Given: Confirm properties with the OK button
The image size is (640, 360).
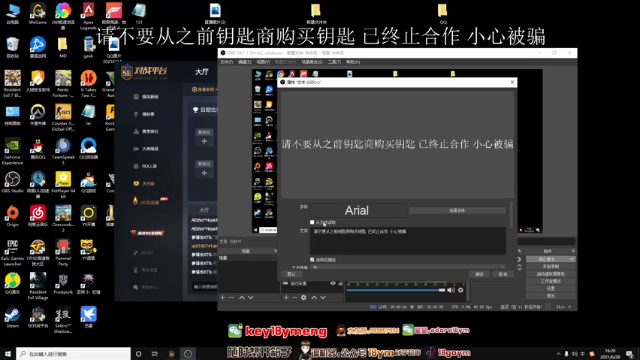Looking at the screenshot, I should (x=480, y=274).
